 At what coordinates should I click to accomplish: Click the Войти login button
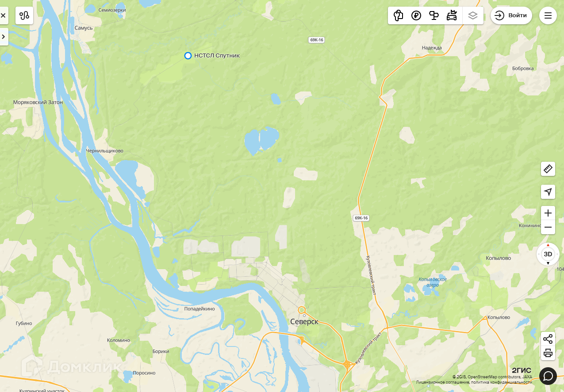coord(511,15)
